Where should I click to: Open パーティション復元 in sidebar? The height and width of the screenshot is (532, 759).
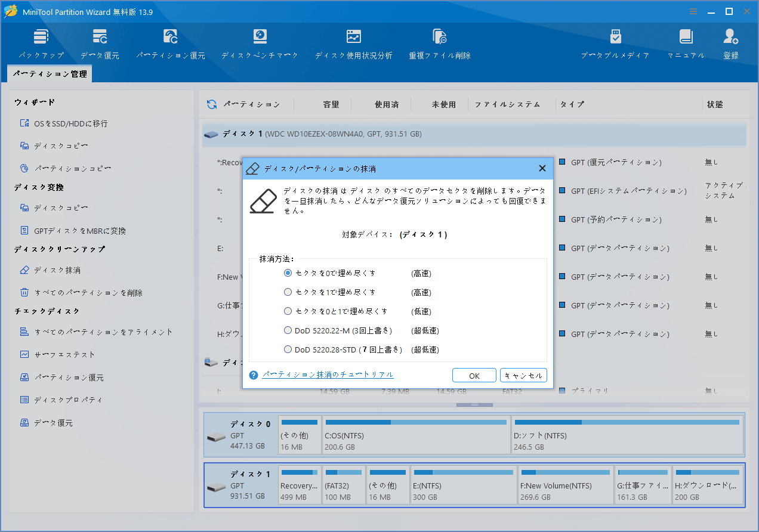[61, 378]
